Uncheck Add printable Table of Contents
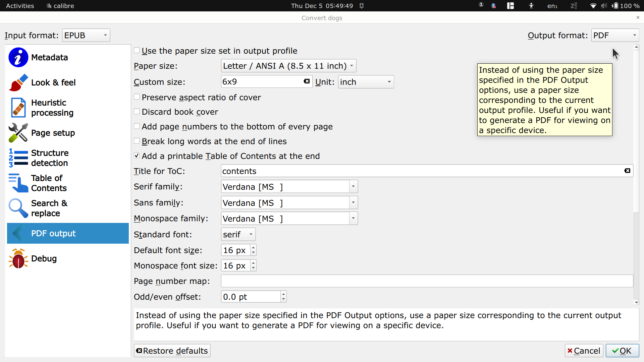 (x=137, y=156)
